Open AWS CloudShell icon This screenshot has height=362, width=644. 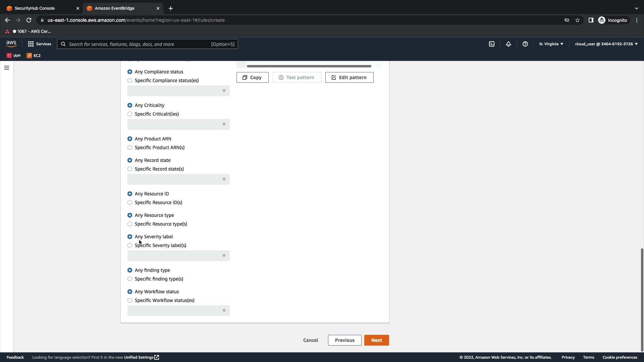(492, 44)
